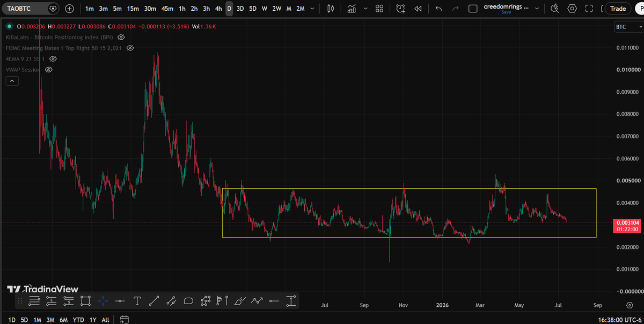Show the VWAP Session indicator
644x324 pixels.
point(49,70)
